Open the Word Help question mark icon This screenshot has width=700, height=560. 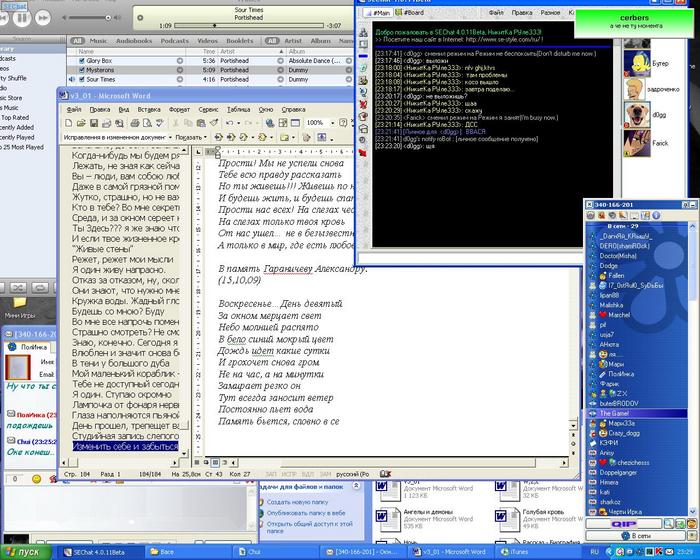pos(343,123)
